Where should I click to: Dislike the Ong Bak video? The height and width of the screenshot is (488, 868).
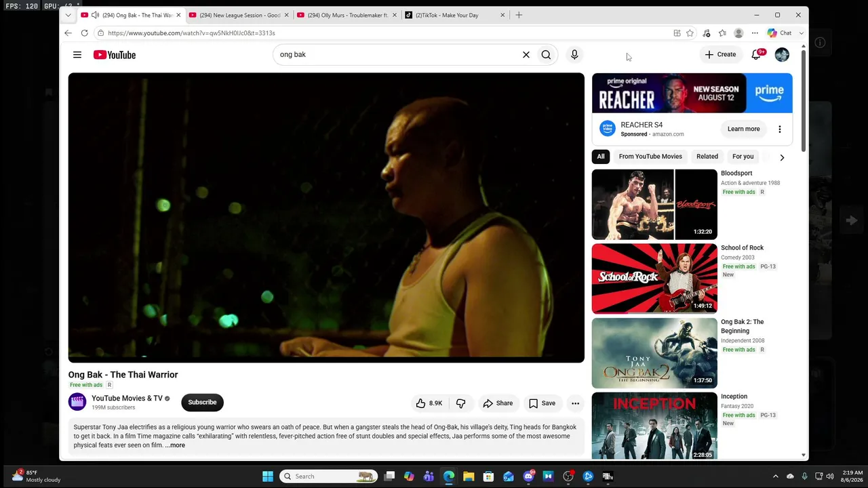coord(460,403)
